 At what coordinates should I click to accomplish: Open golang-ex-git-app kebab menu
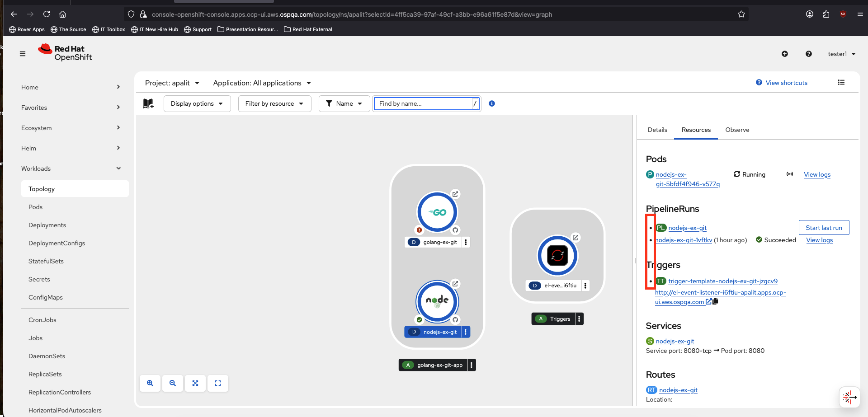coord(472,365)
